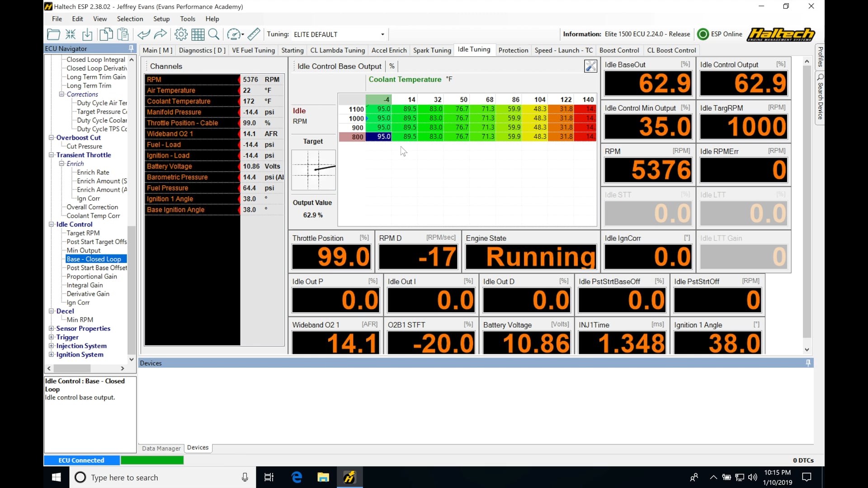Expand the Injection System tree node
Image resolution: width=868 pixels, height=488 pixels.
click(51, 346)
